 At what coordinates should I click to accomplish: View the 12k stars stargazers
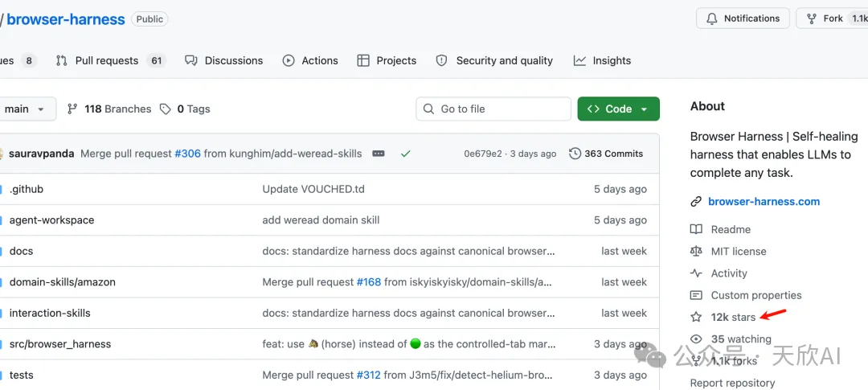733,317
